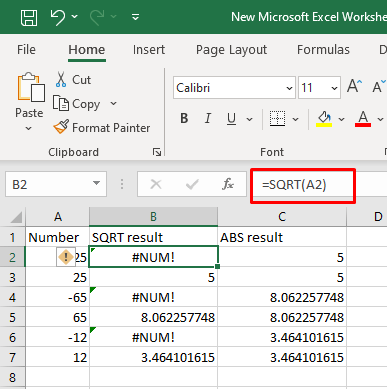Click the Paste clipboard icon
The width and height of the screenshot is (387, 389).
pyautogui.click(x=31, y=87)
